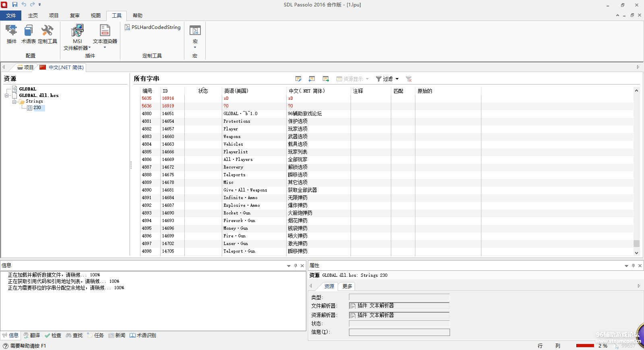Switch to the 主页 ribbon tab
Screen dimensions: 644x350
[x=33, y=16]
